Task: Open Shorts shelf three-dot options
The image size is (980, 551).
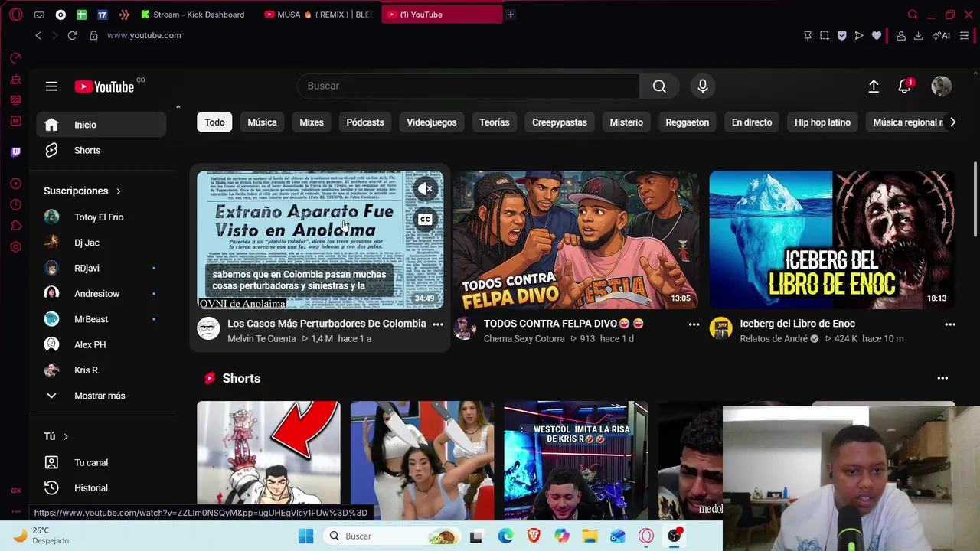Action: 942,378
